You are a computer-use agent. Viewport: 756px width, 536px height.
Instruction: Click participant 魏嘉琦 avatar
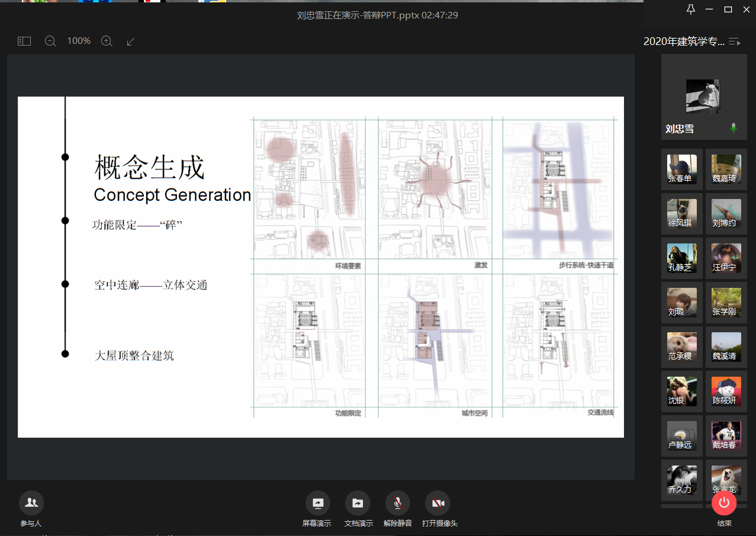pos(726,169)
